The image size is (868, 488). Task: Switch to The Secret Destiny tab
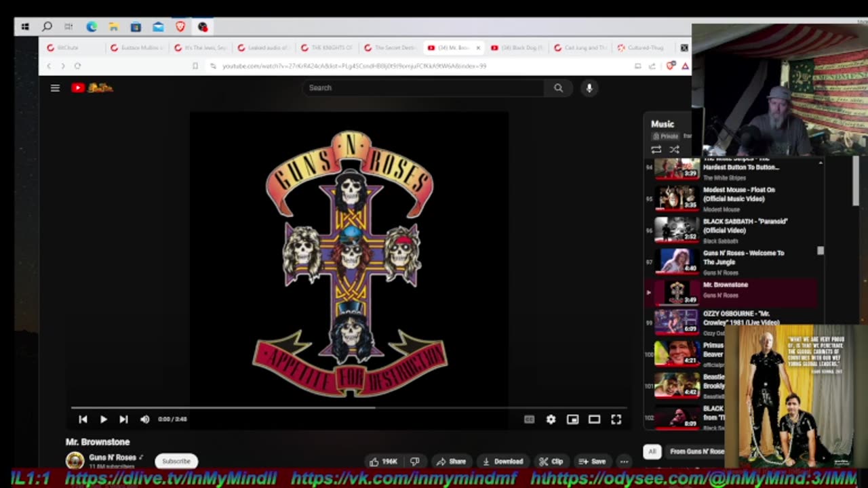[x=391, y=48]
